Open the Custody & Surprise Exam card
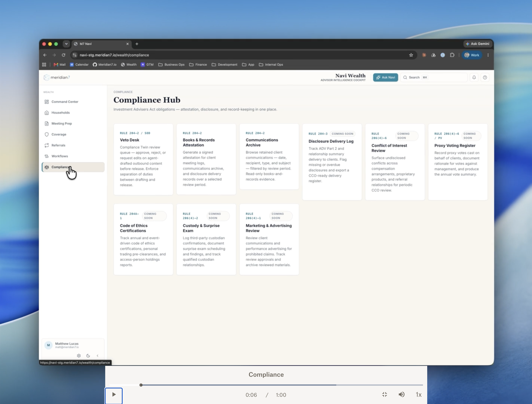 point(206,240)
